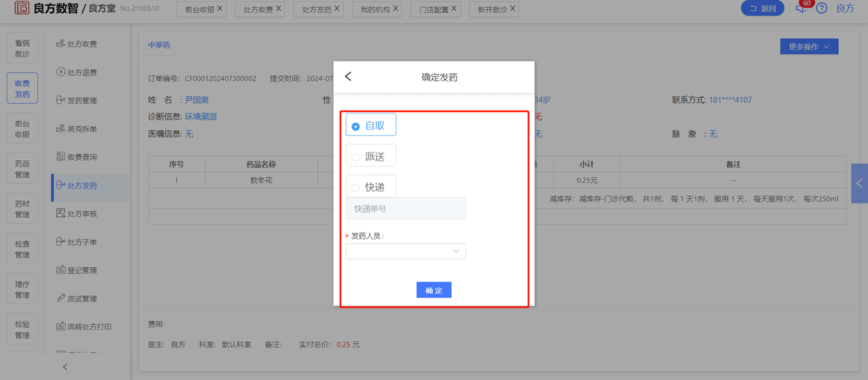This screenshot has height=380, width=868.
Task: Open 药材管理 module in sidebar
Action: click(22, 208)
